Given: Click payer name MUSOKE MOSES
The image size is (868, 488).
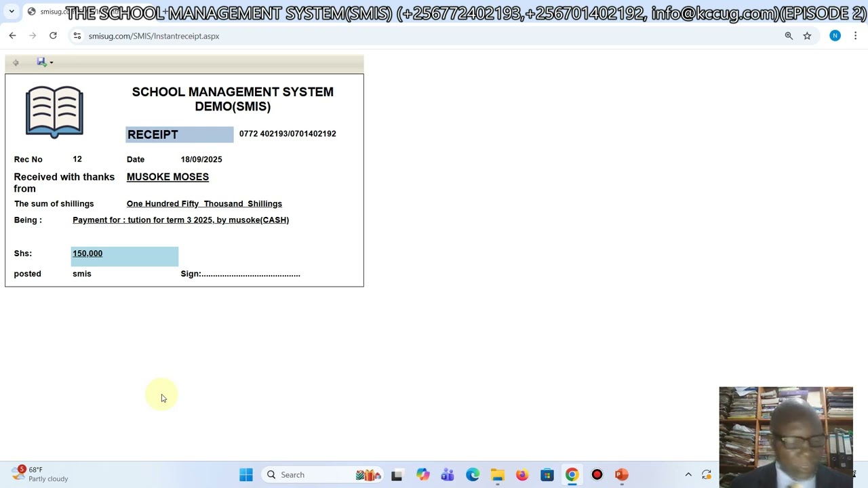Looking at the screenshot, I should tap(167, 177).
